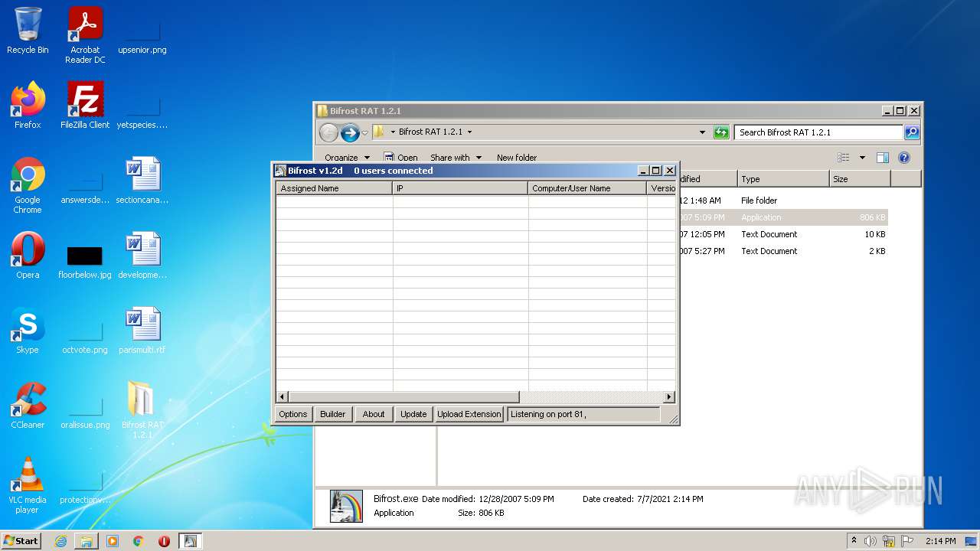The image size is (980, 551).
Task: Click Bifrost taskbar button
Action: click(190, 541)
